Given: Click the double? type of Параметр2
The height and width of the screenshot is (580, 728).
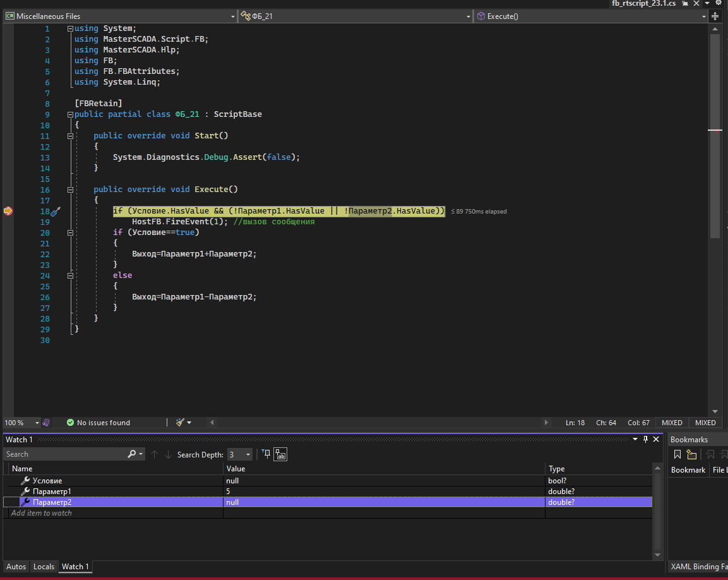Looking at the screenshot, I should click(561, 502).
